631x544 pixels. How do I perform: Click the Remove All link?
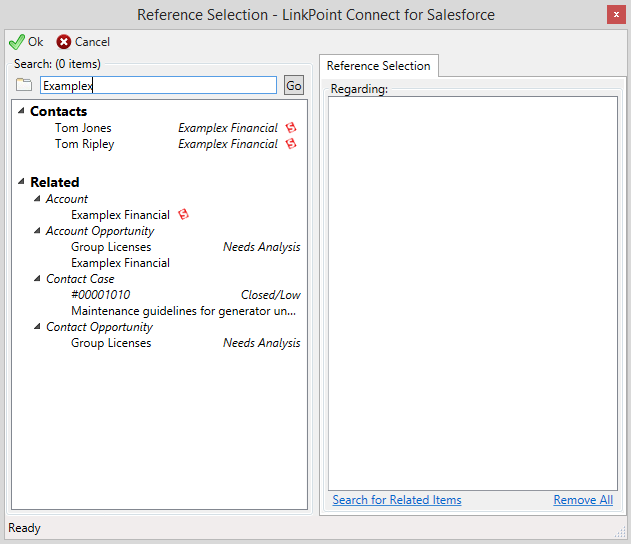coord(583,500)
